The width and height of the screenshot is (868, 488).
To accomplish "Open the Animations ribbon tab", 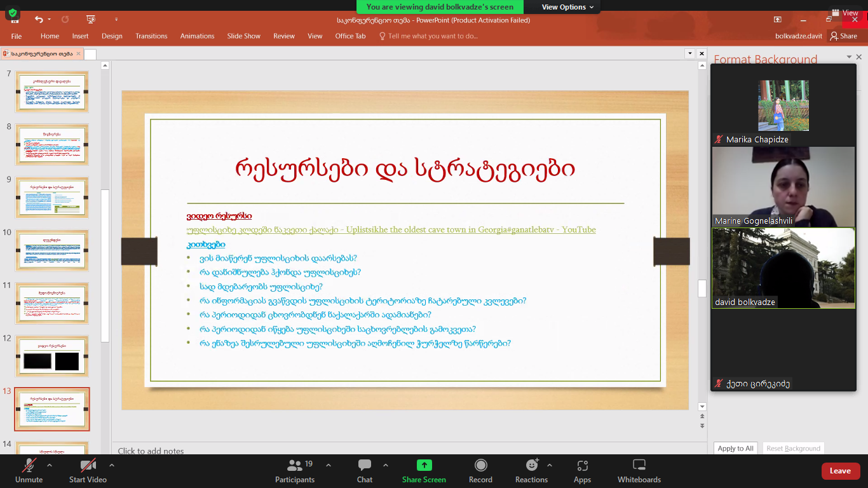I will click(197, 36).
